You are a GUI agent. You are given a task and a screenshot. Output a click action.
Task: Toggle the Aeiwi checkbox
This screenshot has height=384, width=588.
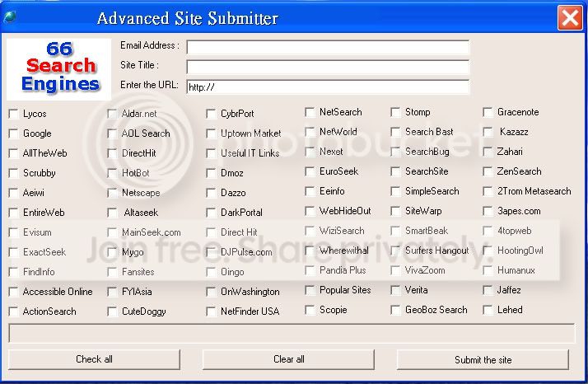13,193
